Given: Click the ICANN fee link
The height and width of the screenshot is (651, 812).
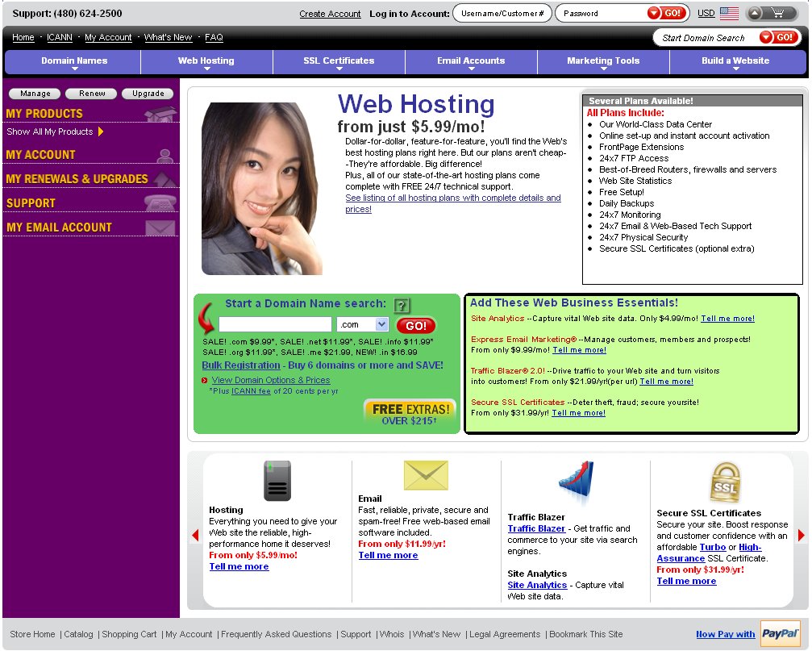Looking at the screenshot, I should pos(251,391).
